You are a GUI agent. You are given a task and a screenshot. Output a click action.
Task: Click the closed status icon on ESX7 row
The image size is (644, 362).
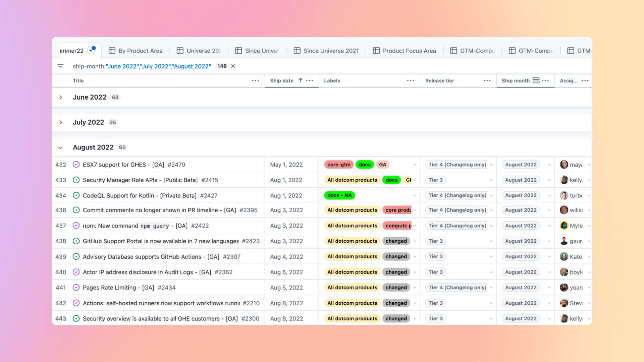tap(76, 165)
